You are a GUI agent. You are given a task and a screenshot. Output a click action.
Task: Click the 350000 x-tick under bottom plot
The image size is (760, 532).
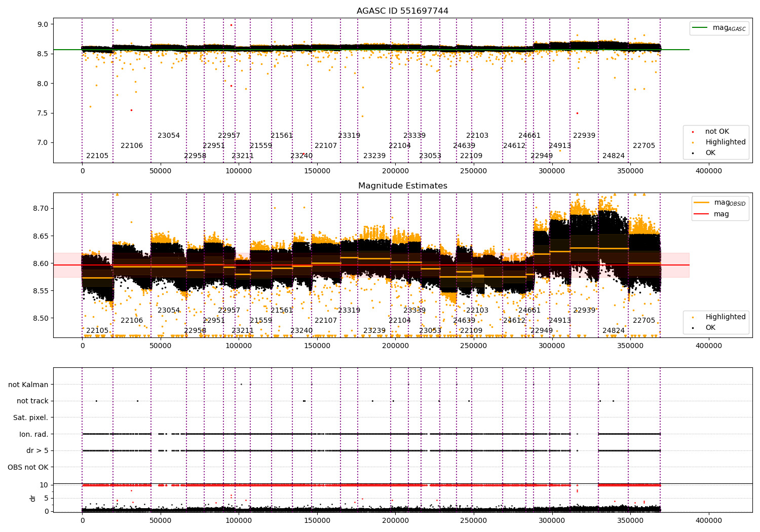pyautogui.click(x=630, y=520)
